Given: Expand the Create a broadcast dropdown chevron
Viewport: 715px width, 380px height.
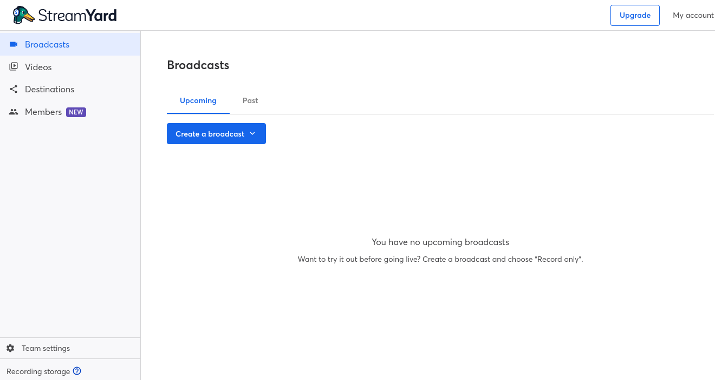Looking at the screenshot, I should point(253,134).
